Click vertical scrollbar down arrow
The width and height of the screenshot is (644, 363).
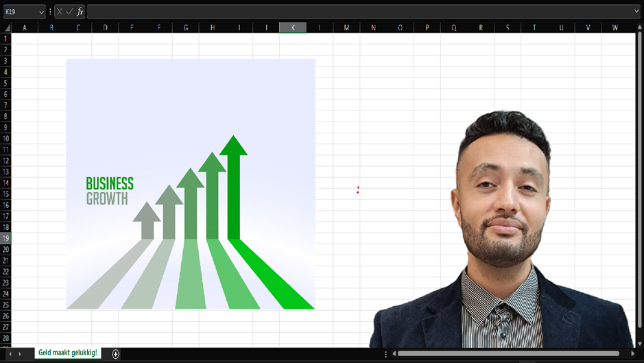tap(639, 342)
